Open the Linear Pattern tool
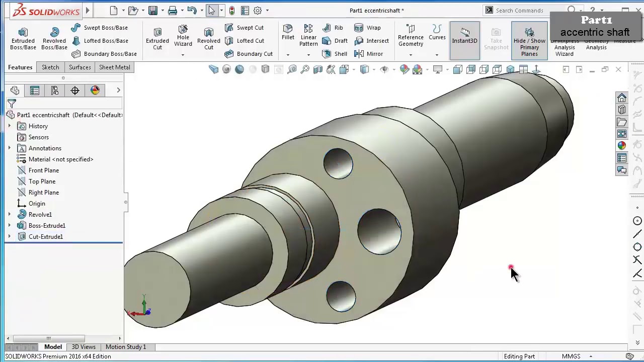Screen dimensions: 644x362 tap(308, 35)
